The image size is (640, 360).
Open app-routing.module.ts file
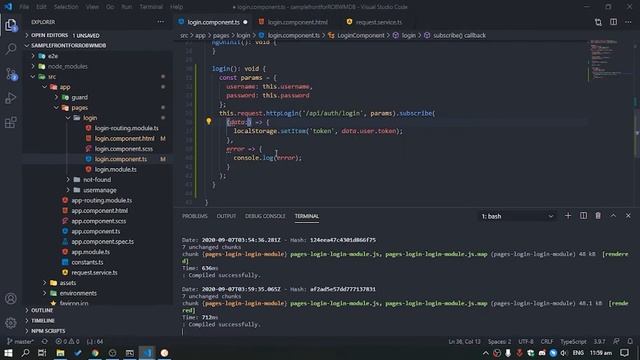pos(102,200)
